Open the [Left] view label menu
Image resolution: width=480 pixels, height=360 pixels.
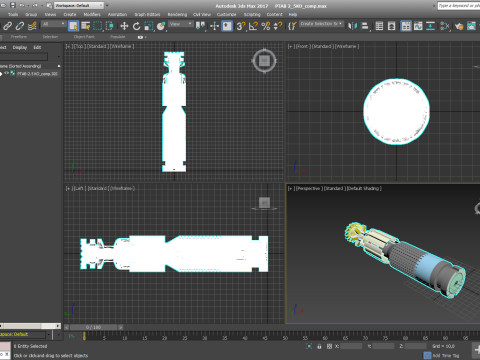(x=79, y=189)
